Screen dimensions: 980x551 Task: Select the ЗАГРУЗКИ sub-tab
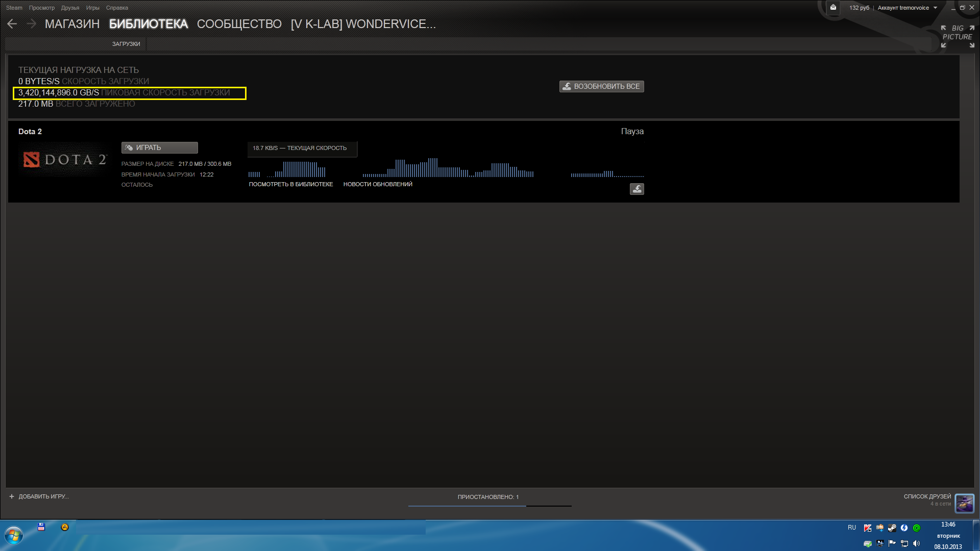[126, 44]
